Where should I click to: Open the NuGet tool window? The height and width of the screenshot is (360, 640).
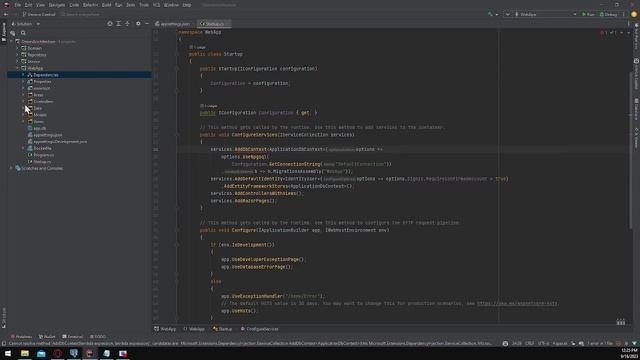pos(47,337)
